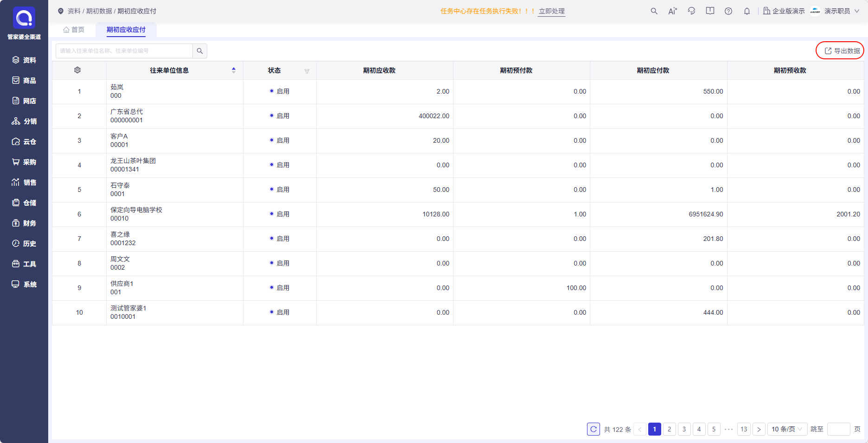
Task: Switch to the 首页 tab
Action: coord(74,30)
